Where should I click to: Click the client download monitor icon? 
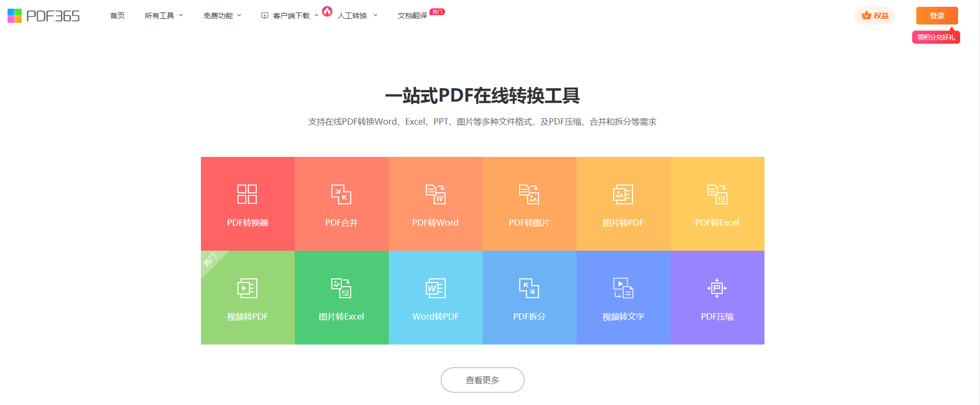pos(265,16)
